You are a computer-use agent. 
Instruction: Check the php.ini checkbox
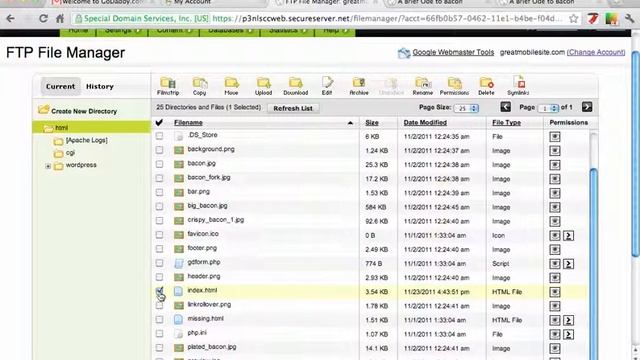point(159,333)
